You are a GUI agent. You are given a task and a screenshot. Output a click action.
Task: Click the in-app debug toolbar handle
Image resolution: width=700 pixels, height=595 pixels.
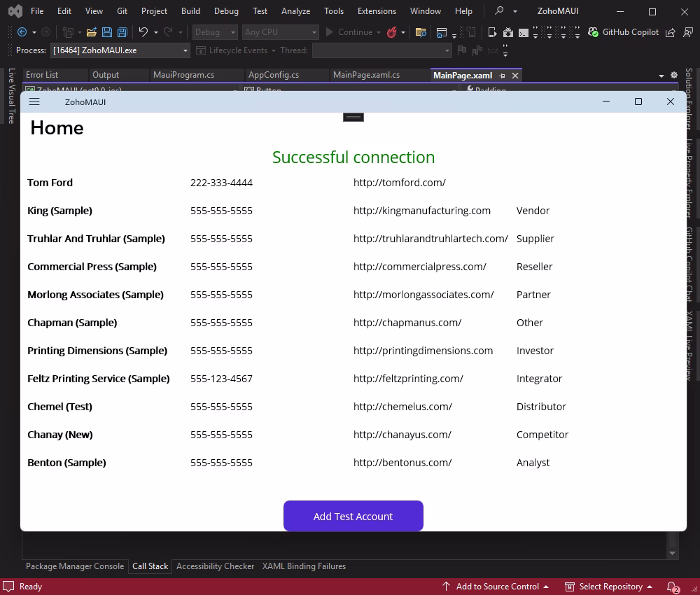pos(353,117)
